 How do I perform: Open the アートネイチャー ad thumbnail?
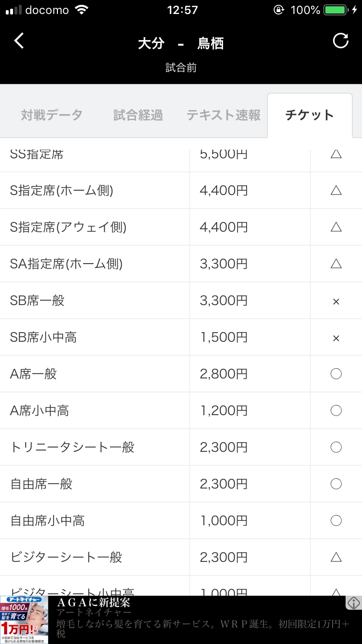tap(24, 620)
